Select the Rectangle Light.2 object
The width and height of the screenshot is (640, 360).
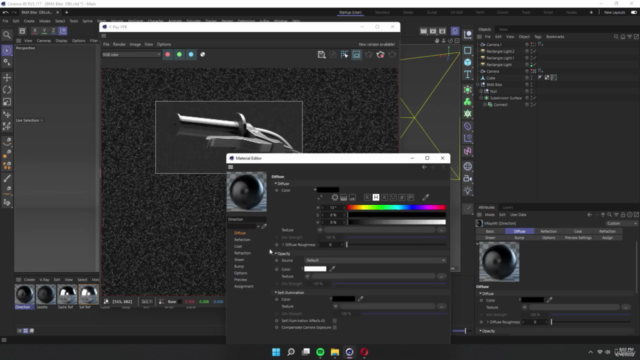click(500, 51)
